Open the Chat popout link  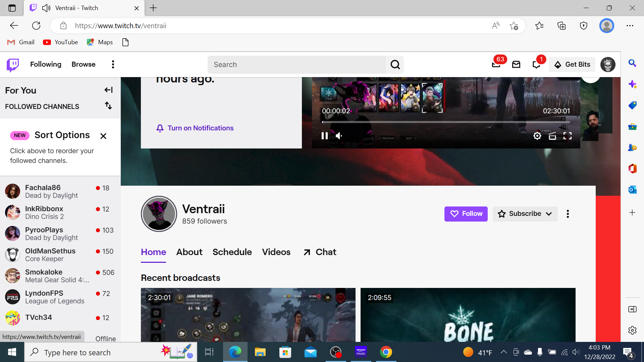pyautogui.click(x=320, y=252)
